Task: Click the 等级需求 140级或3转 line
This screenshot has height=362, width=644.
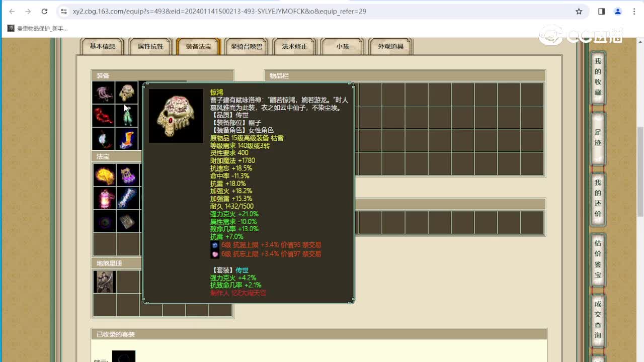Action: tap(240, 146)
